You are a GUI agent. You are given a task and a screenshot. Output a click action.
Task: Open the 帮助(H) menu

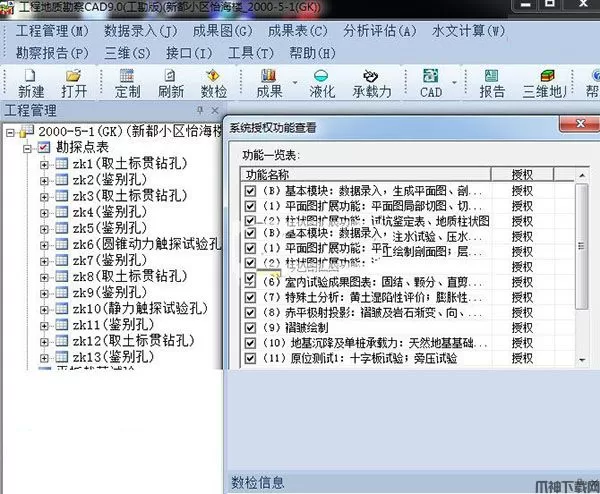pyautogui.click(x=312, y=53)
